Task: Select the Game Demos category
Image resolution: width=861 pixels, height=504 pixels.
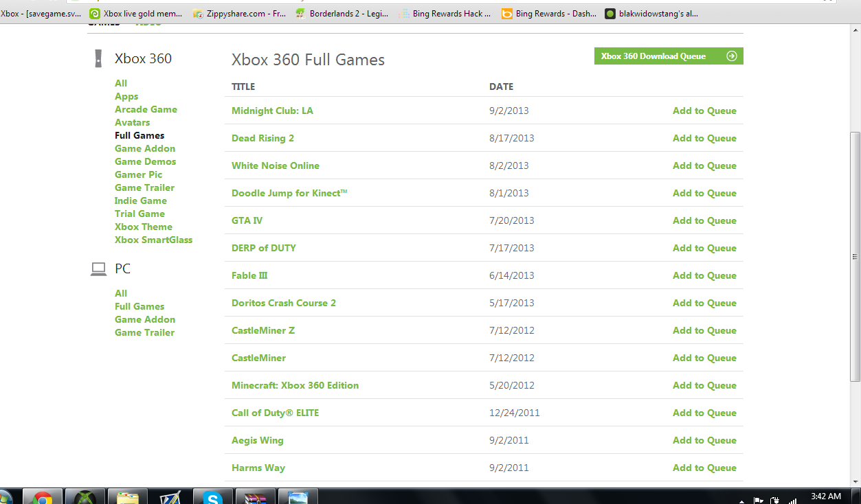Action: point(145,161)
